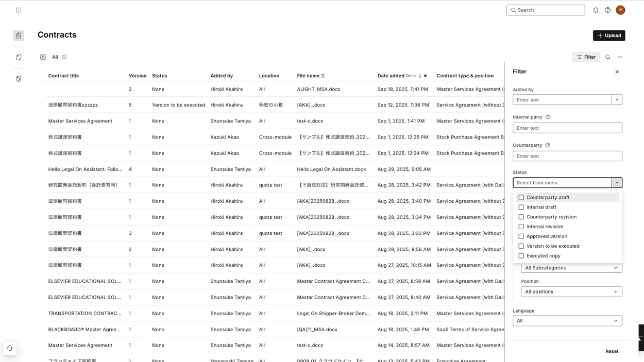The height and width of the screenshot is (362, 644).
Task: Check the Counterparty draft option
Action: coord(521,197)
